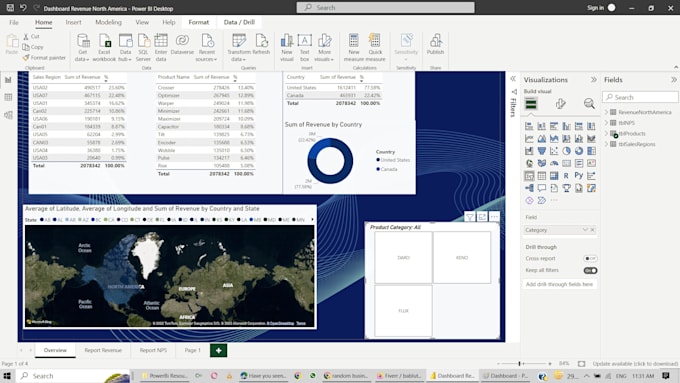
Task: Expand the RevenueNorthAmerica table
Action: 606,112
